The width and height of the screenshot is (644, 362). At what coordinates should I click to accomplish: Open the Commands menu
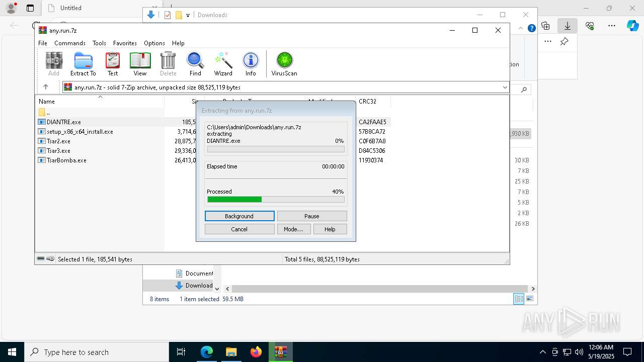point(70,43)
